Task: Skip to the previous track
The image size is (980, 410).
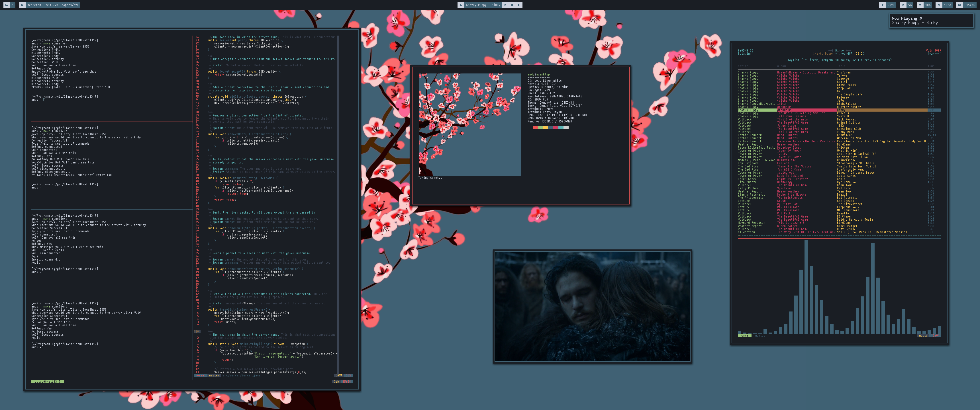Action: (x=505, y=5)
